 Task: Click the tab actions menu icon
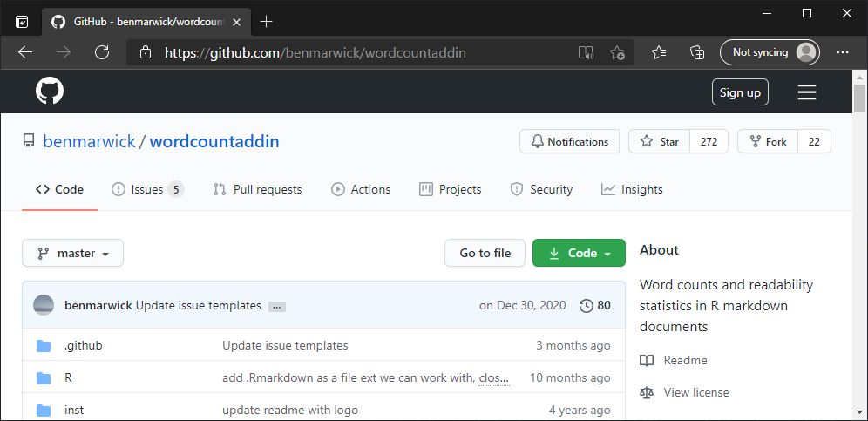pos(22,22)
